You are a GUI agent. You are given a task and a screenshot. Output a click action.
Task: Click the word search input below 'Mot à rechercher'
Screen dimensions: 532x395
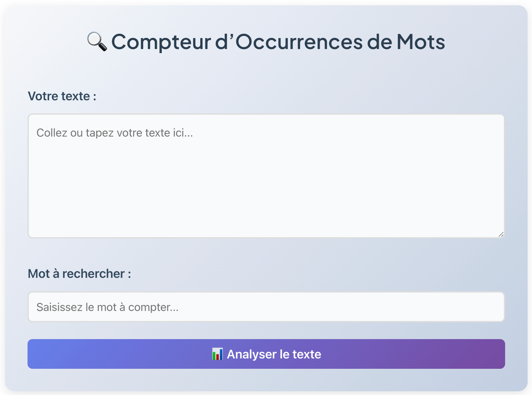coord(266,307)
